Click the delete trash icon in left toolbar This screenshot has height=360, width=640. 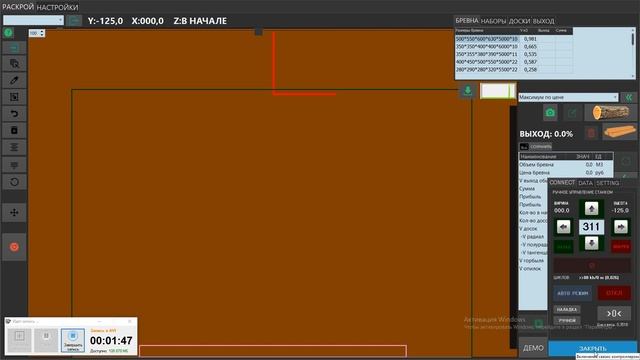point(14,130)
